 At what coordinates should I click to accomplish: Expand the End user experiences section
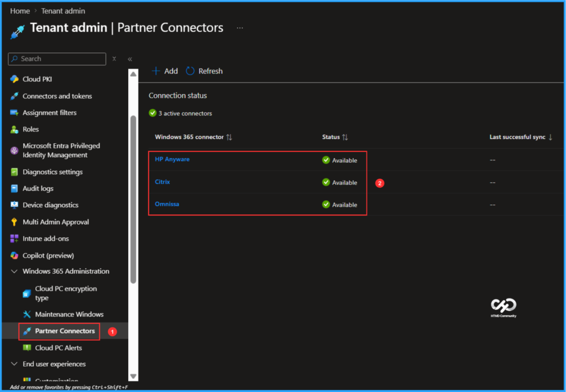click(x=15, y=364)
